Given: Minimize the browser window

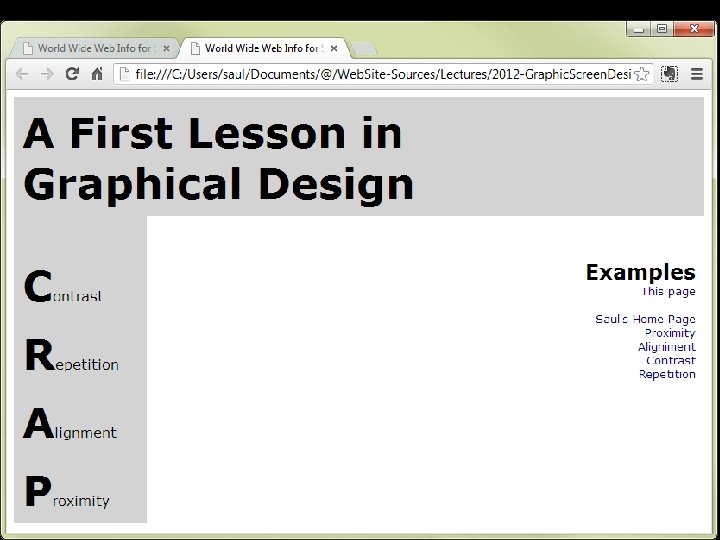Looking at the screenshot, I should (x=638, y=29).
